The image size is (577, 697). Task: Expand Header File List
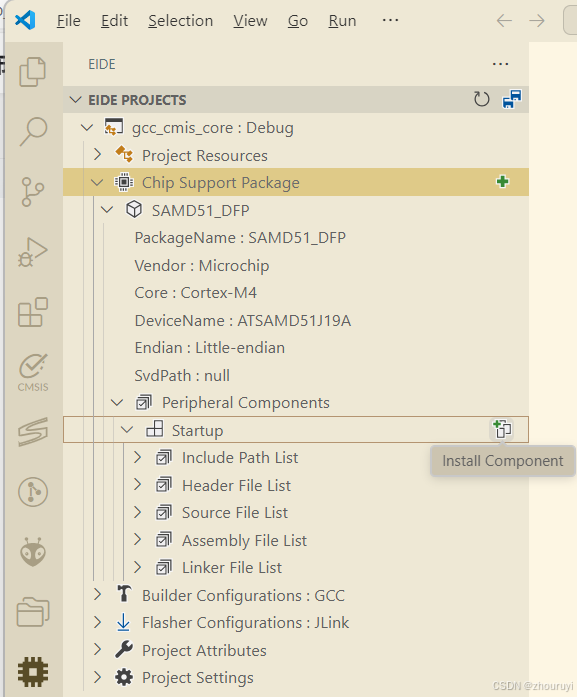point(137,485)
